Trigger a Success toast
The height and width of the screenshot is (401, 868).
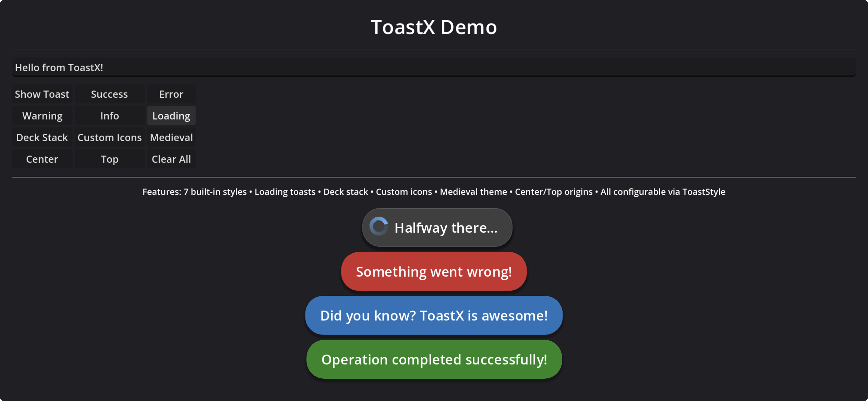[109, 94]
